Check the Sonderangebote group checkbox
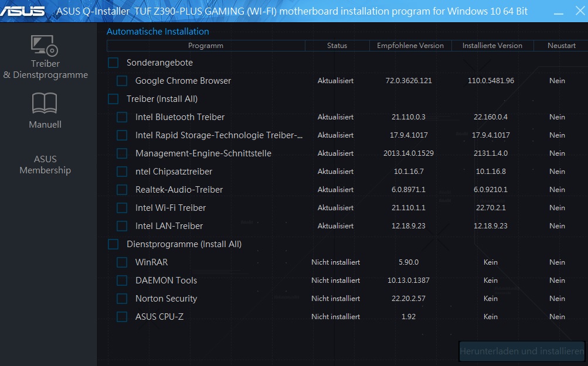Viewport: 588px width, 366px height. pyautogui.click(x=113, y=63)
